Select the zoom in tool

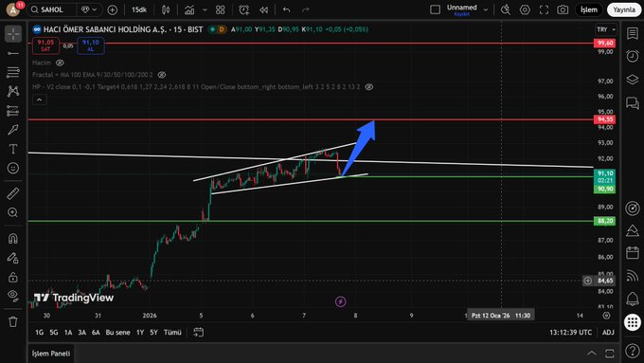pyautogui.click(x=13, y=212)
